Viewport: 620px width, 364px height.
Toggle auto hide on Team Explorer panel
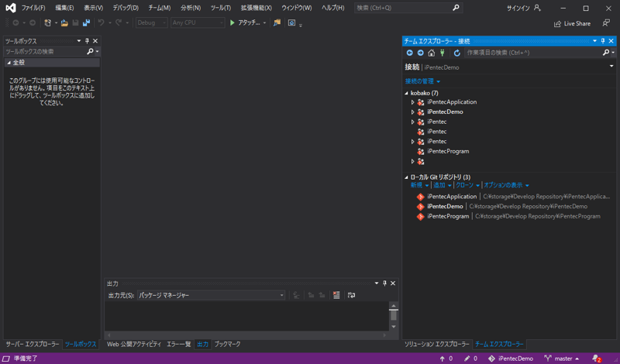click(x=603, y=41)
